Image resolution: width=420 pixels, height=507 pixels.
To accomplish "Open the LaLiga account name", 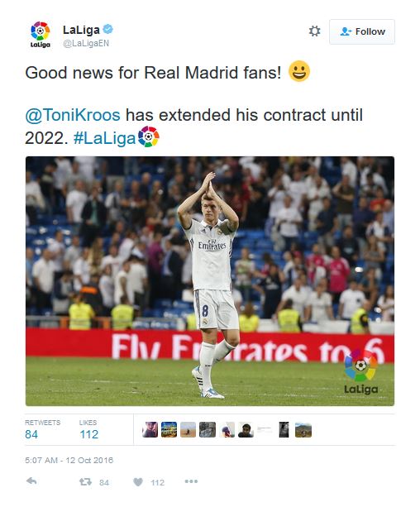I will (81, 30).
